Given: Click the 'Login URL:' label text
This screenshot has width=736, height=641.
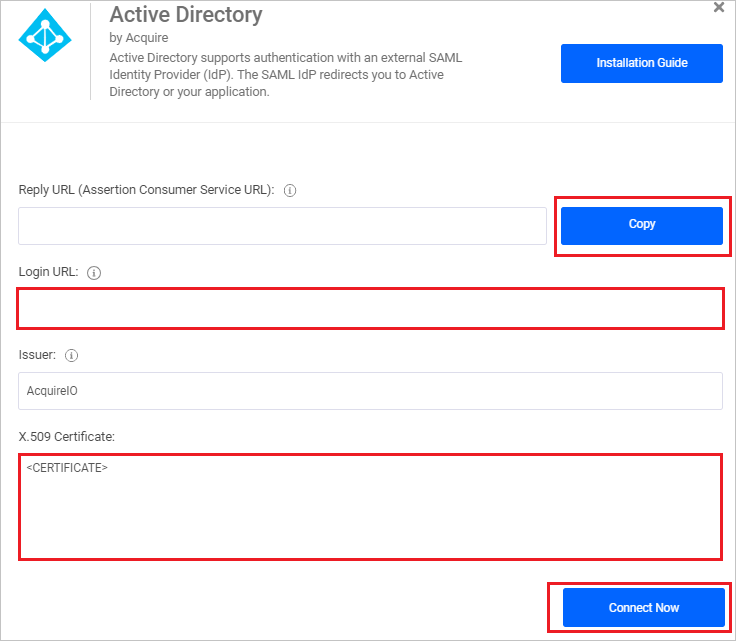Looking at the screenshot, I should point(48,272).
